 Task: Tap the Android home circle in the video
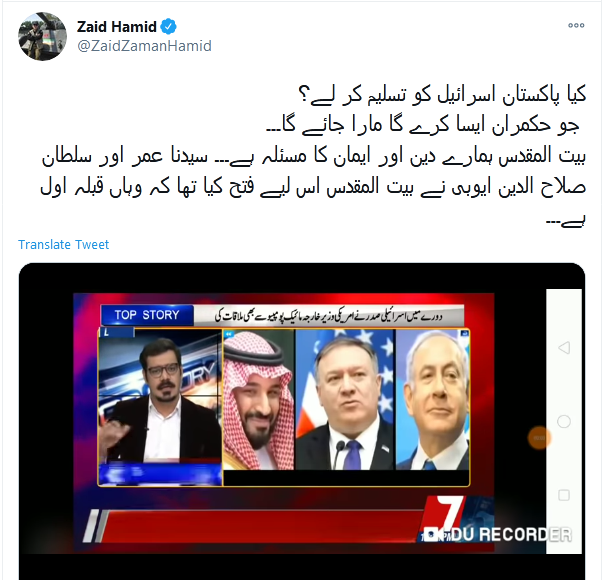click(x=564, y=421)
